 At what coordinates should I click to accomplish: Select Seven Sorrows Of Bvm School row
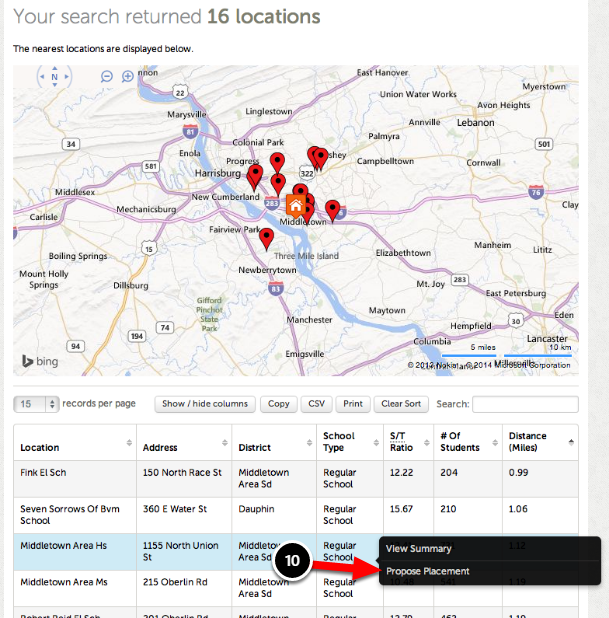click(x=296, y=515)
